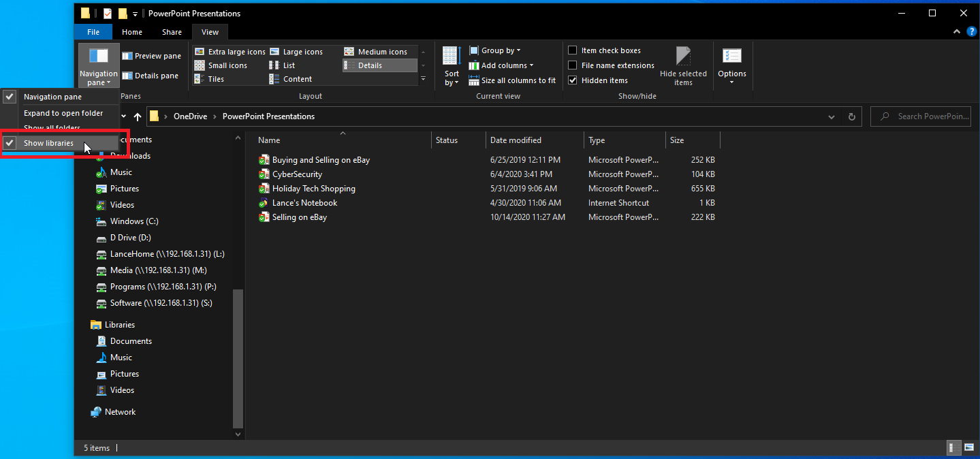Image resolution: width=980 pixels, height=459 pixels.
Task: Open the Group by dropdown
Action: (495, 50)
